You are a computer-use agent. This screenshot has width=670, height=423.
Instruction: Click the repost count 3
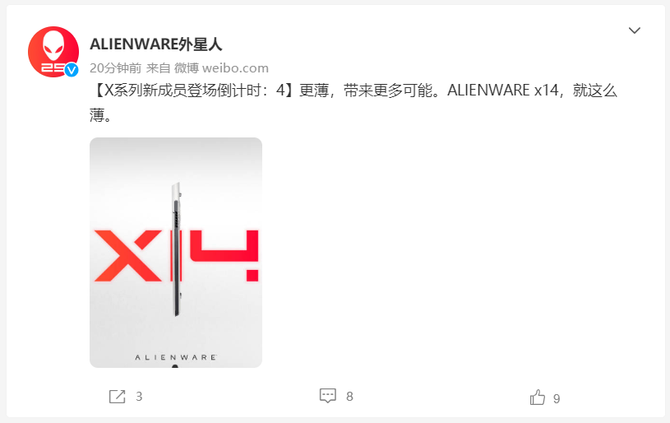pos(139,397)
